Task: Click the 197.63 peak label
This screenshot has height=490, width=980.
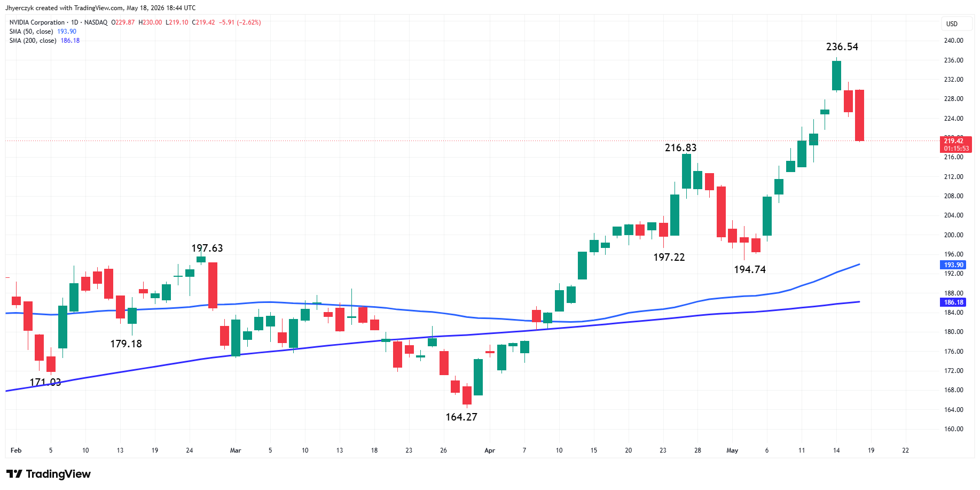Action: pos(207,248)
